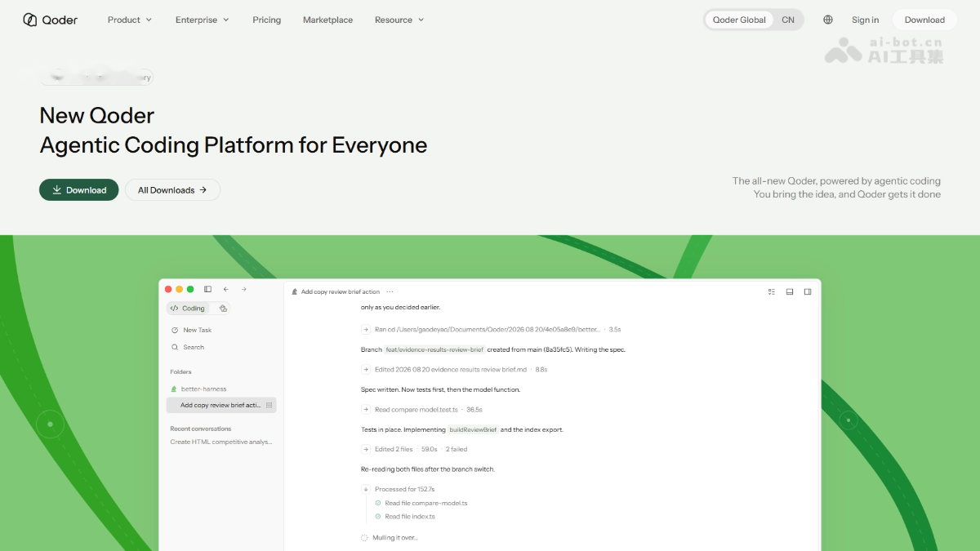The width and height of the screenshot is (980, 551).
Task: Go to the Pricing page
Action: (267, 20)
